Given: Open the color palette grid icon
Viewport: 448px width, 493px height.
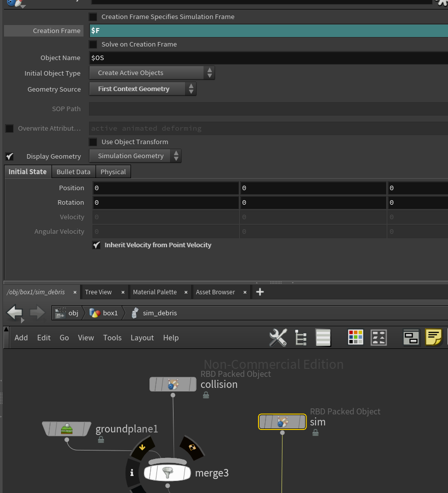Looking at the screenshot, I should click(355, 337).
